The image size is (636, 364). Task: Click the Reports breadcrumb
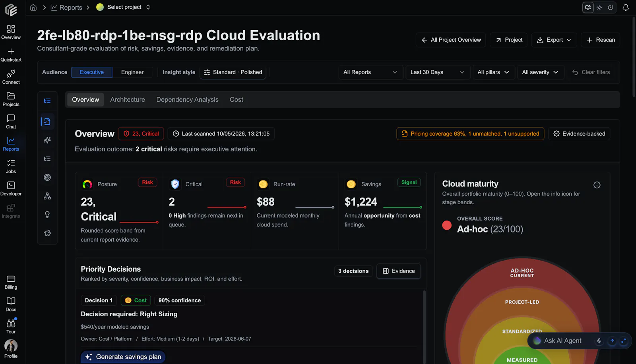tap(66, 7)
